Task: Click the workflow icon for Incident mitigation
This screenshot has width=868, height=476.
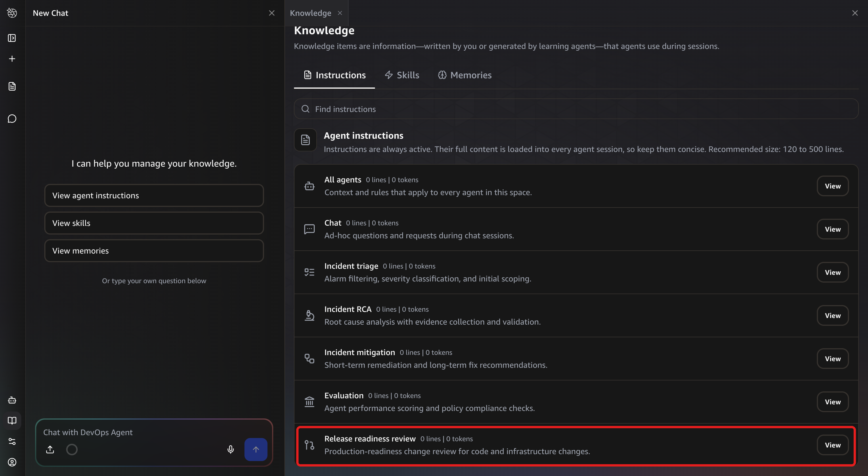Action: click(309, 358)
